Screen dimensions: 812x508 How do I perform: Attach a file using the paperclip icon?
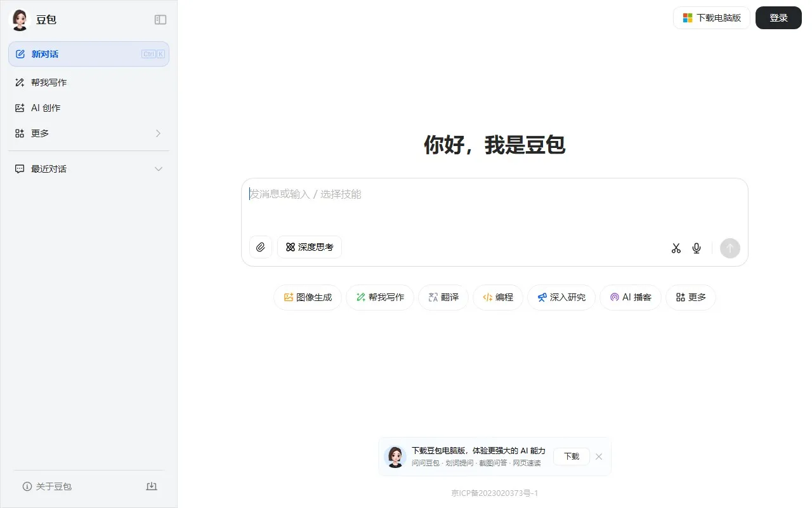pos(260,247)
